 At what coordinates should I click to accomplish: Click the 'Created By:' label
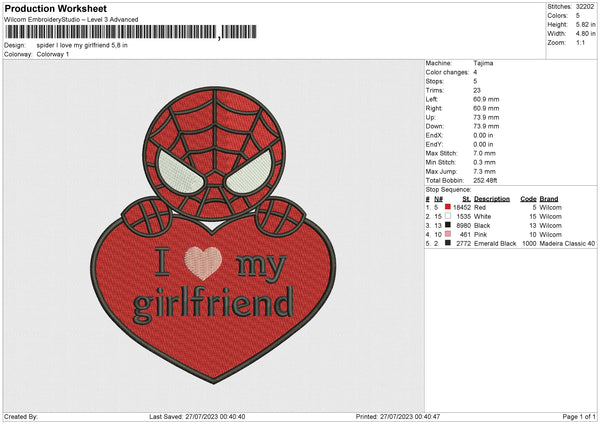pyautogui.click(x=21, y=416)
